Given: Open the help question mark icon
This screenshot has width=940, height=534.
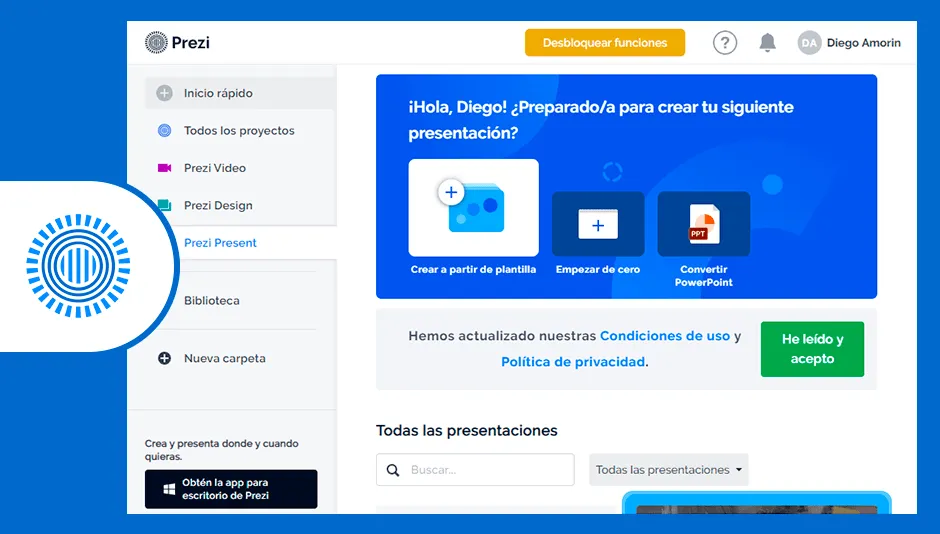Looking at the screenshot, I should click(x=725, y=43).
